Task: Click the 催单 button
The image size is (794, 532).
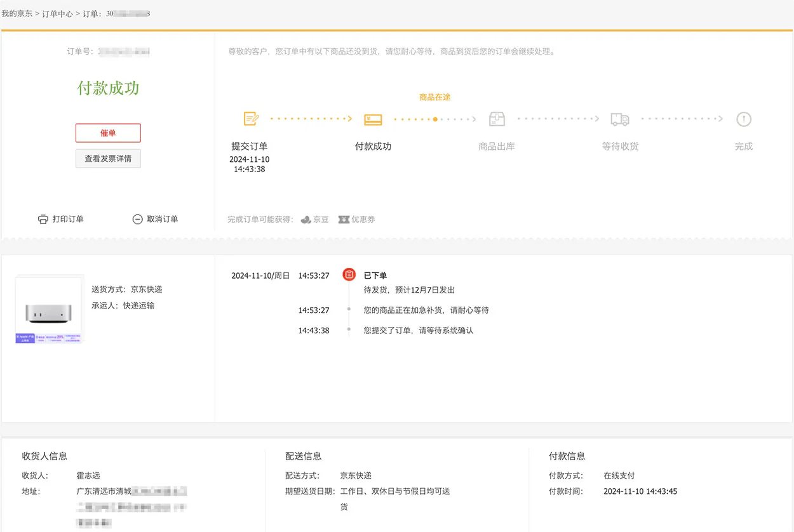Action: pos(108,133)
